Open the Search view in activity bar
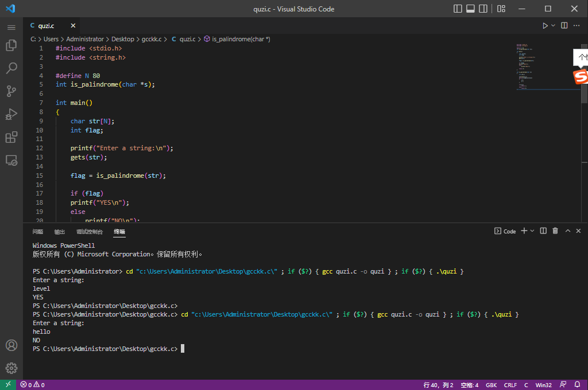 pos(11,68)
